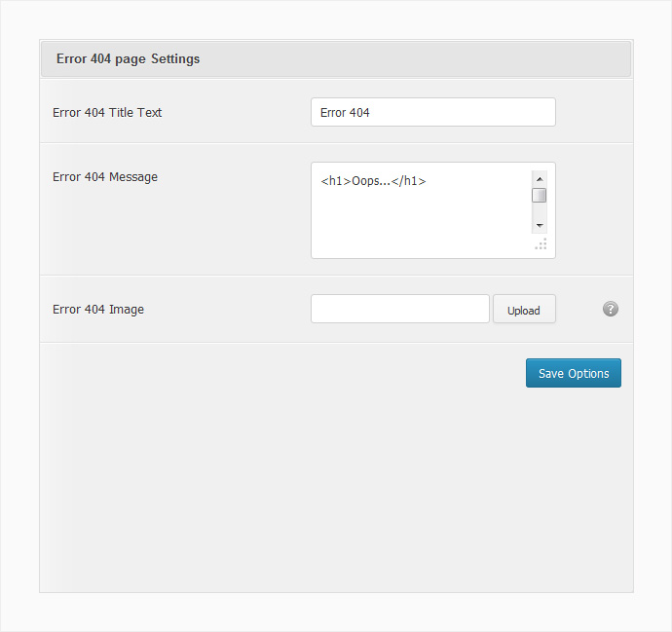Click empty panel area below Save Options
Screen dimensions: 672x632
[x=336, y=489]
